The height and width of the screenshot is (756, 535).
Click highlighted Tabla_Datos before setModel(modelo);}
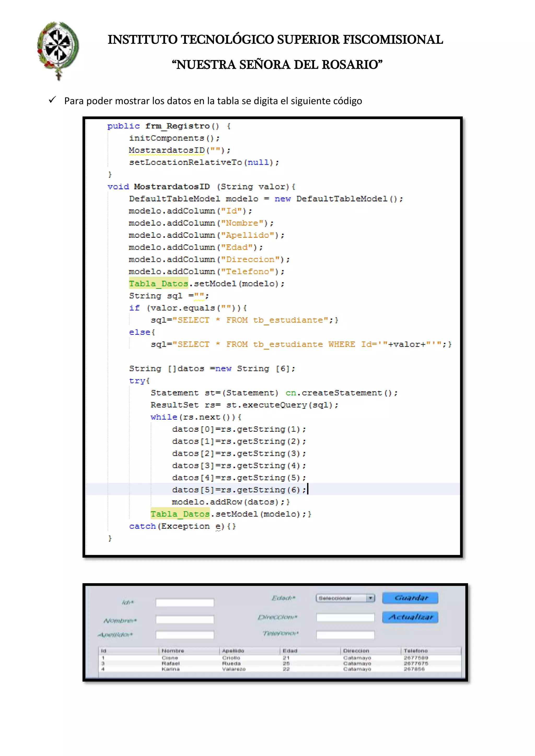pos(180,514)
